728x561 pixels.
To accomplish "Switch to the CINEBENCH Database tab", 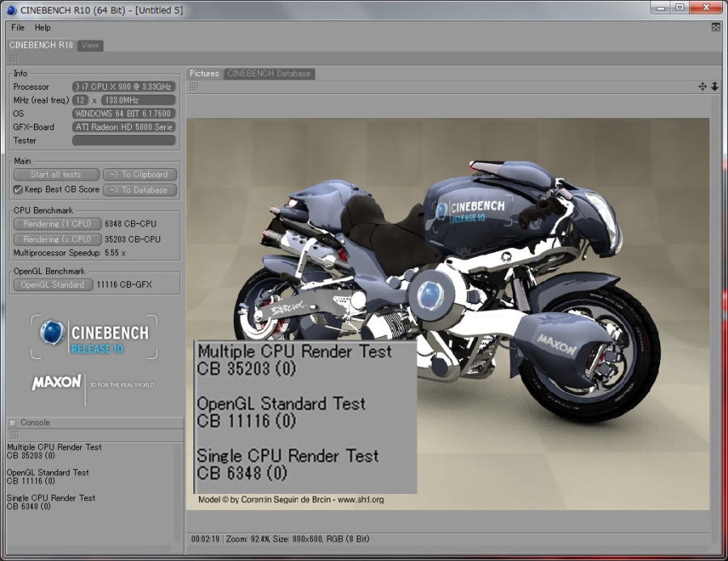I will [x=269, y=74].
